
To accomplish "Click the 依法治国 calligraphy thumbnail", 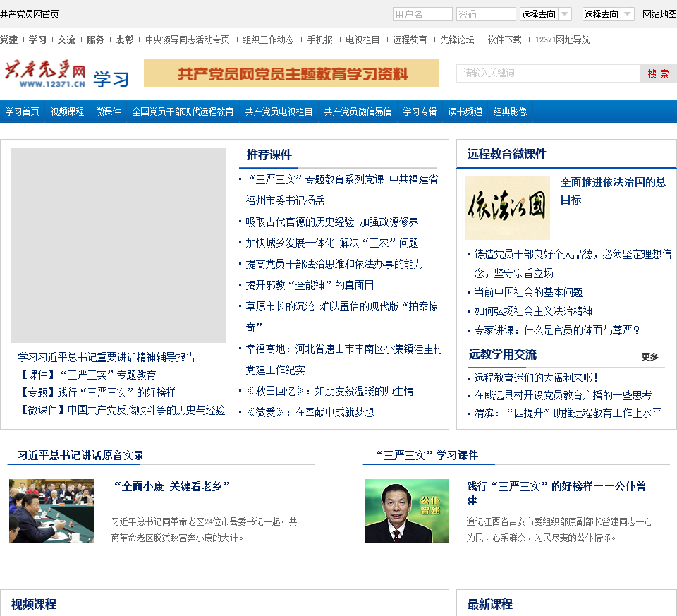I will 508,207.
